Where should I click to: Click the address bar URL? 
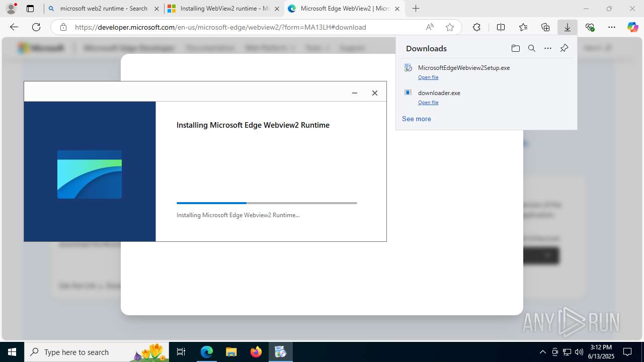pyautogui.click(x=220, y=27)
